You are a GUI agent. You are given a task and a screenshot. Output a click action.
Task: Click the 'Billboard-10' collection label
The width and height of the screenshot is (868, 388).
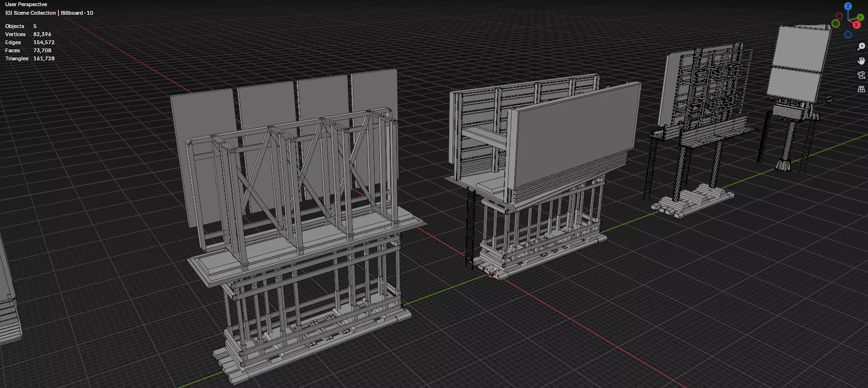coord(77,13)
